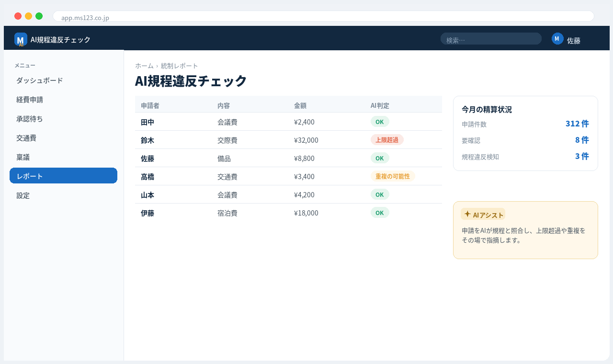Focus the 検索 search field
The height and width of the screenshot is (364, 613).
click(x=491, y=39)
